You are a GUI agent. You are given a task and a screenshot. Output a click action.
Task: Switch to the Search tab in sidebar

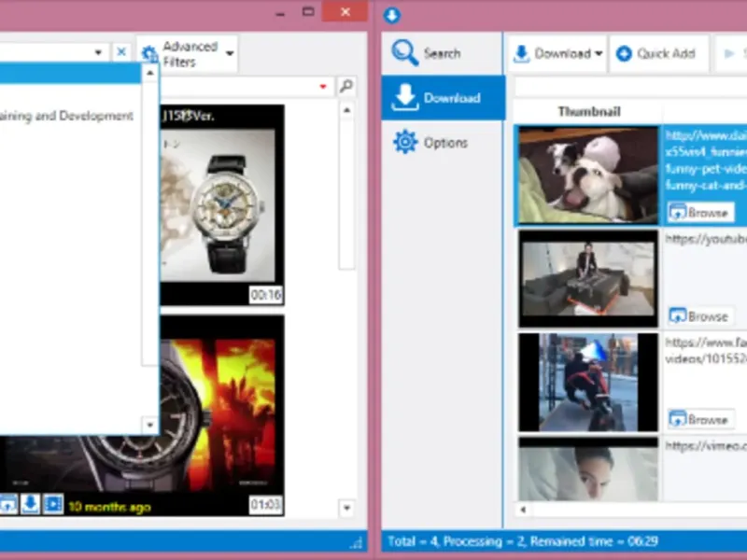(442, 53)
